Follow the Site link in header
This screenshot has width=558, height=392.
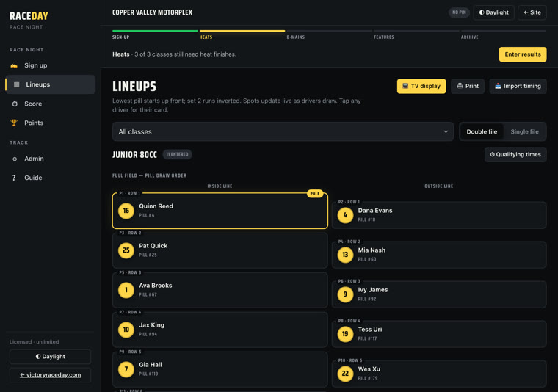[532, 12]
